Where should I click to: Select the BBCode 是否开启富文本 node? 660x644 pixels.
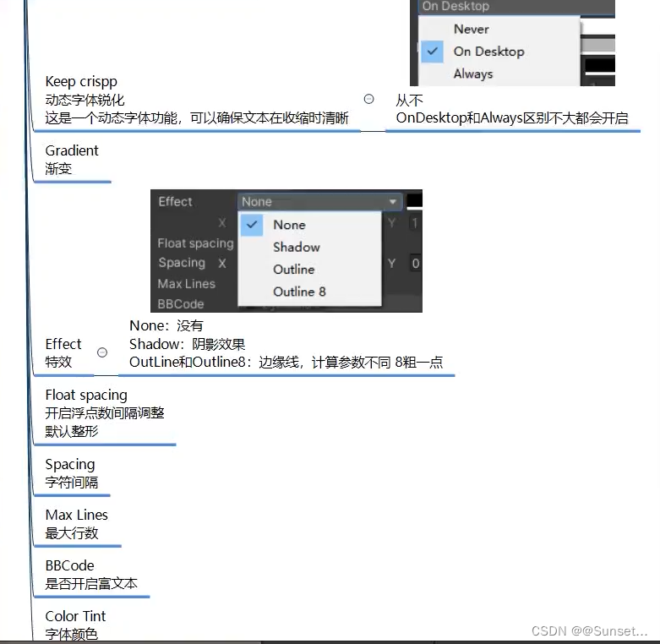coord(91,575)
